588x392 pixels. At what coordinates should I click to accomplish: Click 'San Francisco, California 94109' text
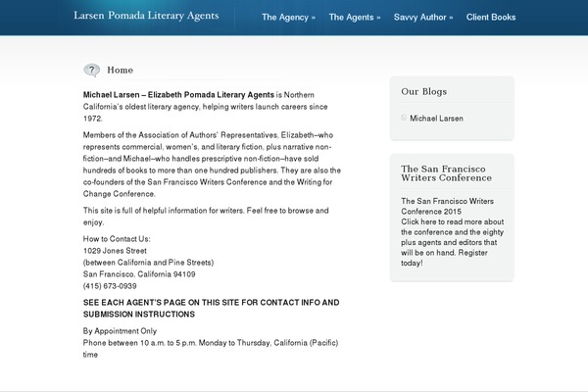139,274
